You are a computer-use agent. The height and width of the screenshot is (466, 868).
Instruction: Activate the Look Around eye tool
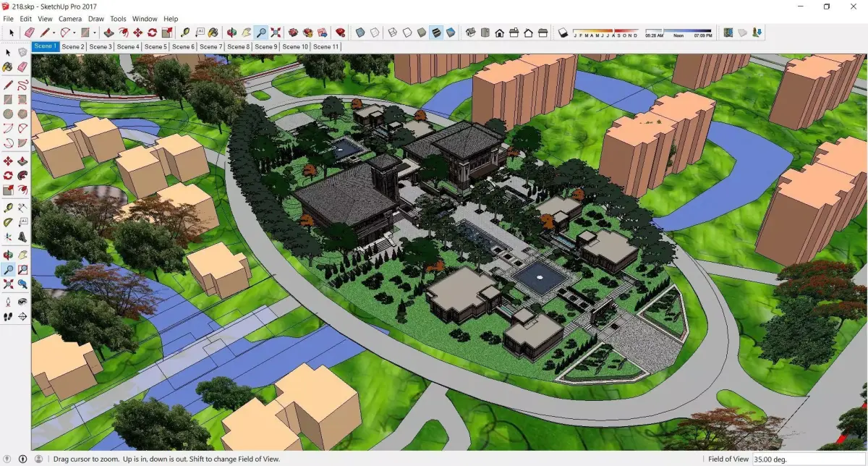coord(22,301)
